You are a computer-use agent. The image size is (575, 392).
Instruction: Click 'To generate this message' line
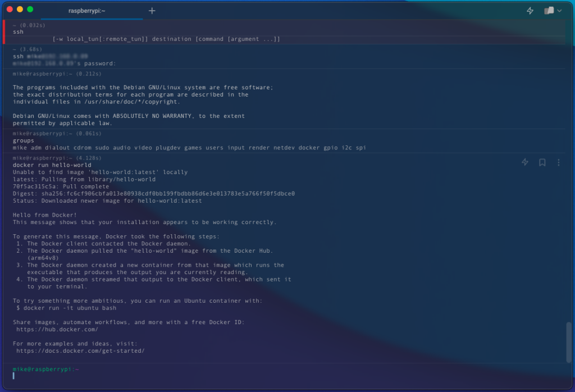[x=116, y=236]
